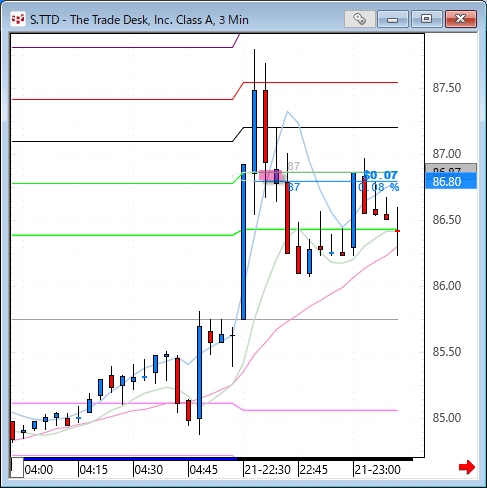This screenshot has height=488, width=487.
Task: Maximize the S.TTD chart window
Action: coord(426,19)
